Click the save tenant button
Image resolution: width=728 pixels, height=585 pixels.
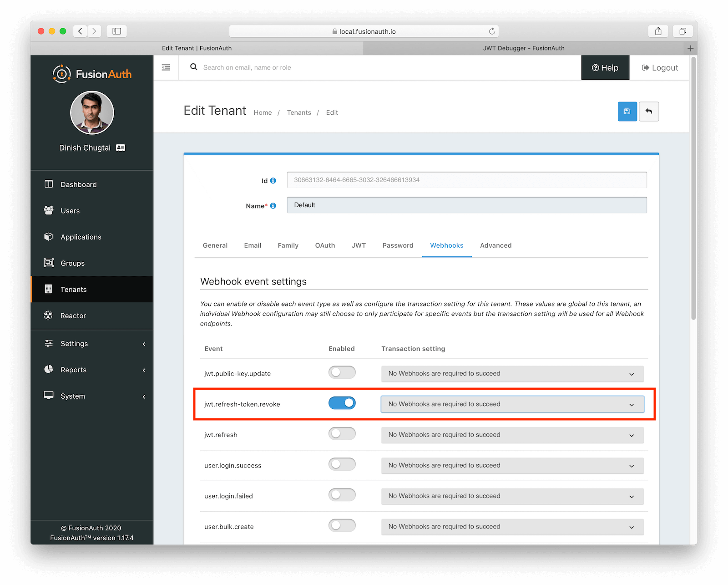[x=627, y=112]
